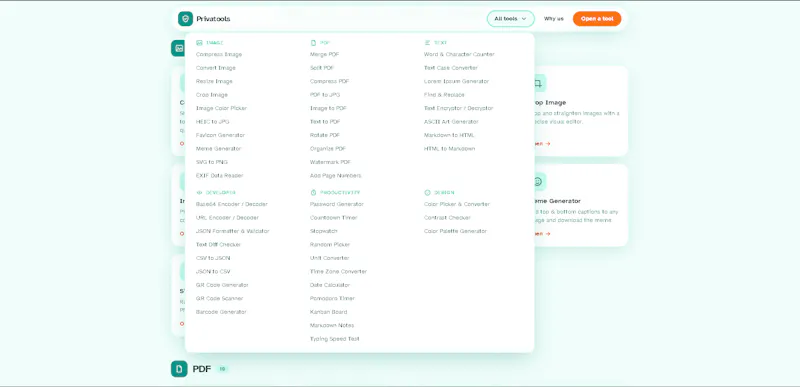Viewport: 800px width, 387px height.
Task: Open HEIC to JPG tool
Action: pos(213,122)
